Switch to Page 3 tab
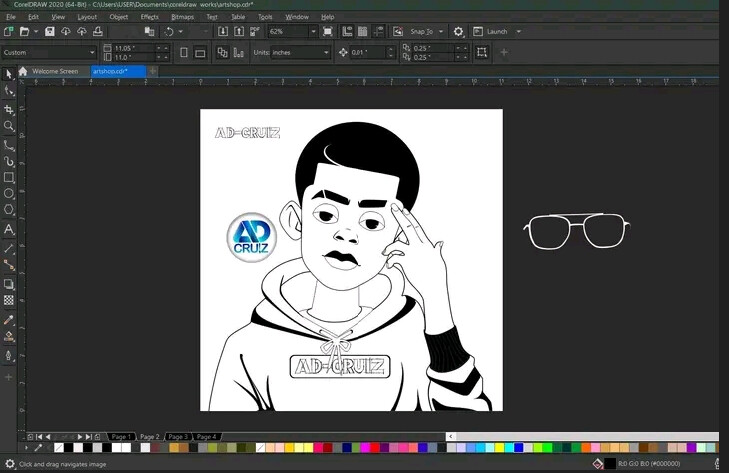729x473 pixels. pyautogui.click(x=178, y=437)
